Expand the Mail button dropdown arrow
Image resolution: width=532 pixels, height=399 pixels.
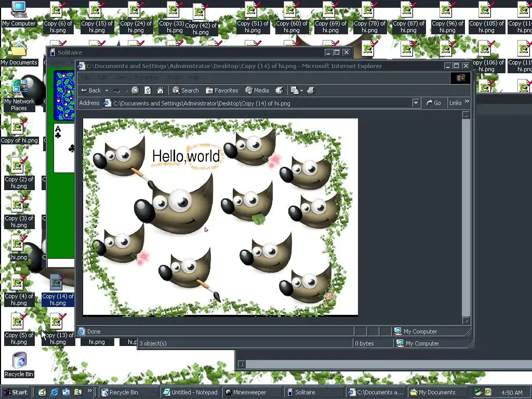[302, 90]
